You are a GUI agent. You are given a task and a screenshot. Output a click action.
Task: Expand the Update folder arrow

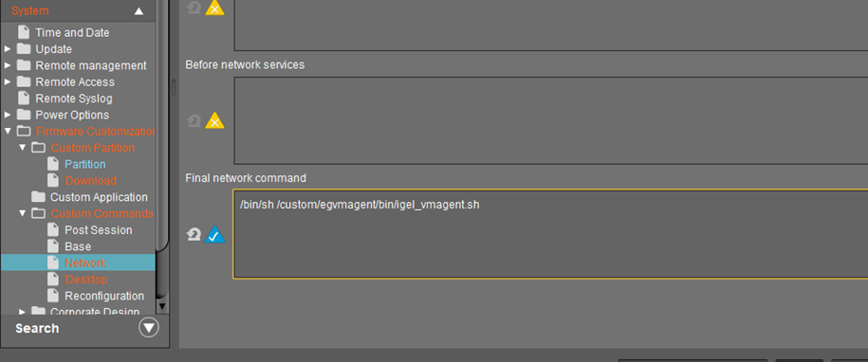coord(8,48)
